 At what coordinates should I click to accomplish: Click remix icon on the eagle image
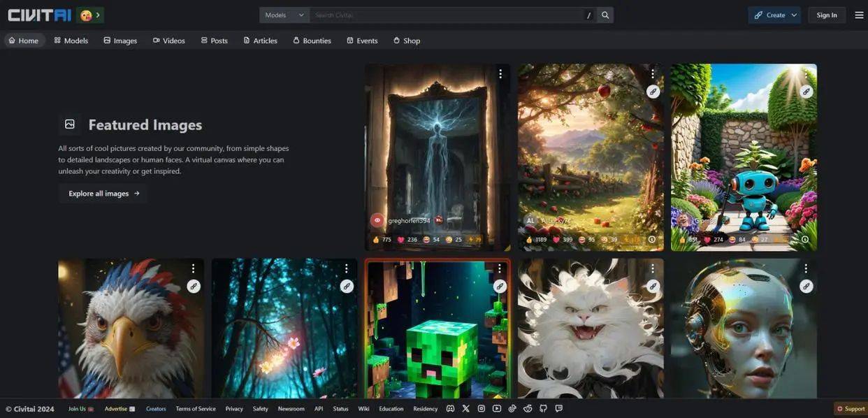194,286
